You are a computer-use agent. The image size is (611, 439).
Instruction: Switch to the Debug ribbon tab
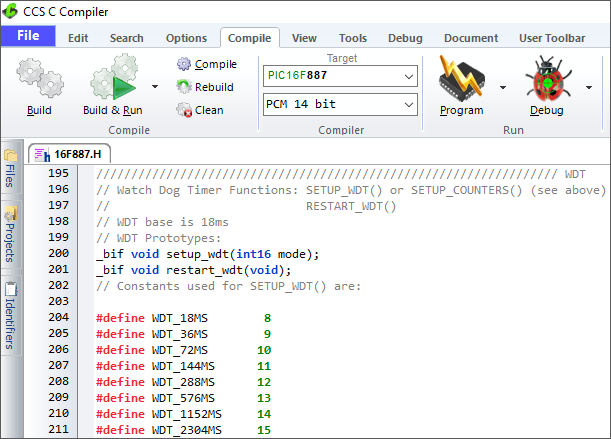405,38
